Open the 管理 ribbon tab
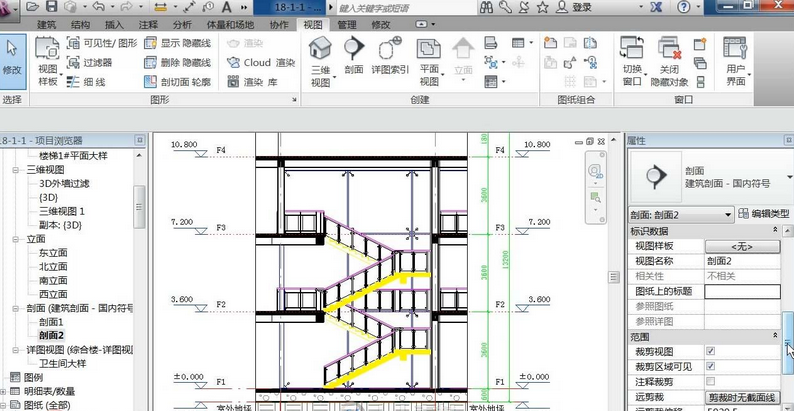This screenshot has width=794, height=411. (346, 23)
